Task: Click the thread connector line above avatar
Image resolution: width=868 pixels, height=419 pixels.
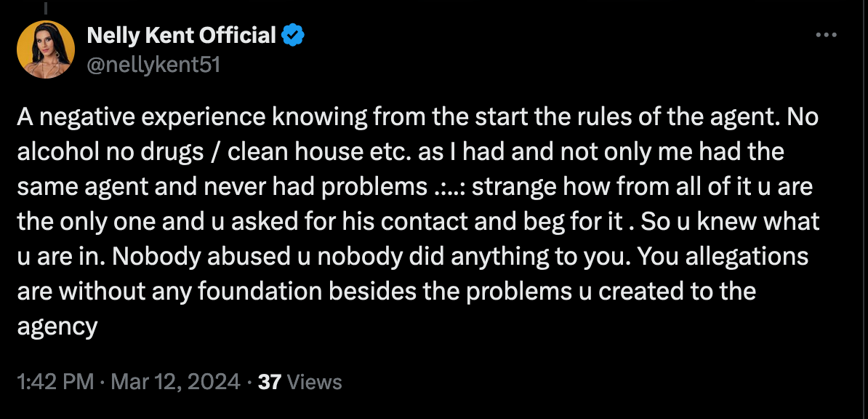Action: (47, 7)
